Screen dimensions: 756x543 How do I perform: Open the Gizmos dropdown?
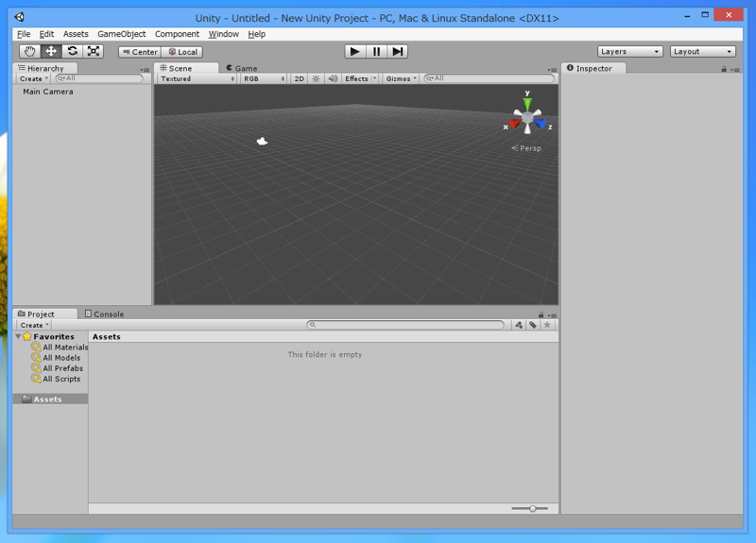click(401, 78)
